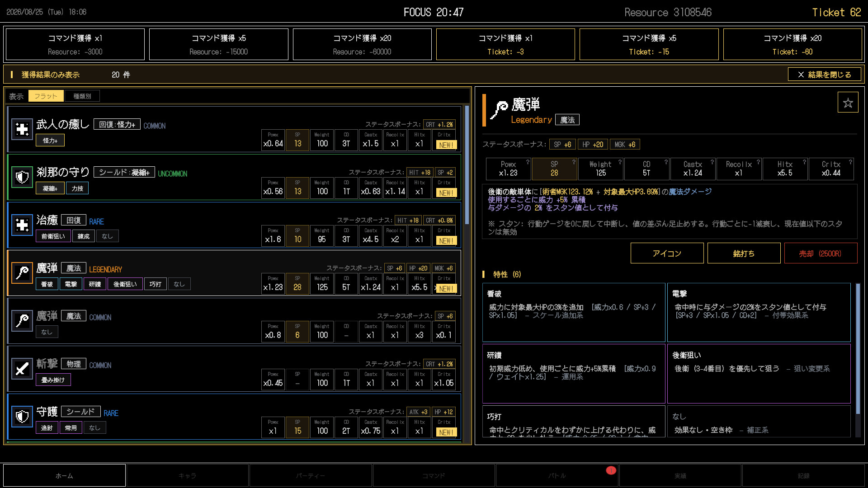Click the 畳み掛け tag under 斬撃
The image size is (868, 488).
53,380
